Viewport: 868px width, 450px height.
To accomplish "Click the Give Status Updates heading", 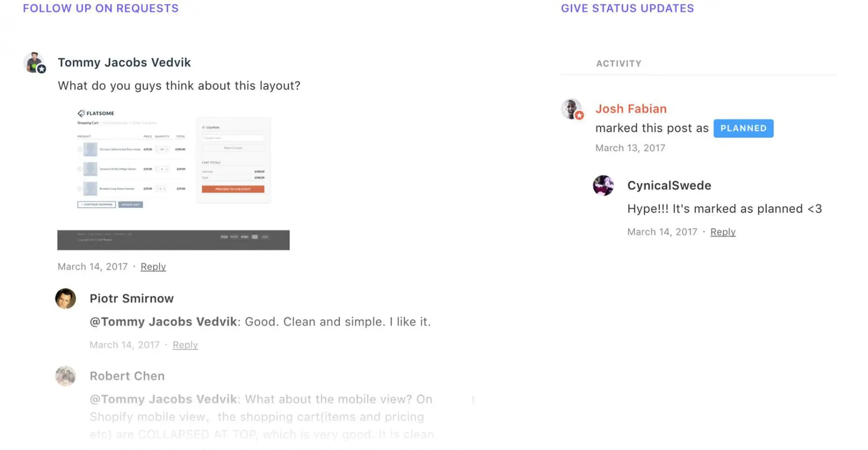I will [627, 8].
